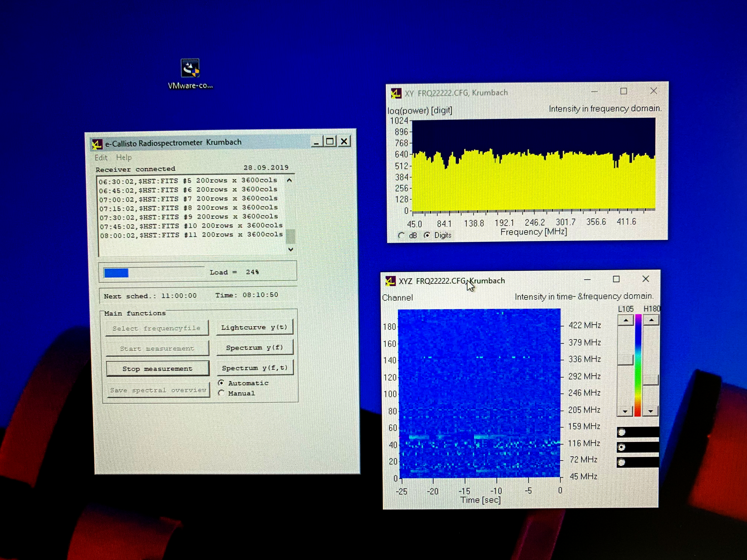Image resolution: width=747 pixels, height=560 pixels.
Task: Select the Automatic mode radio button
Action: pyautogui.click(x=221, y=383)
